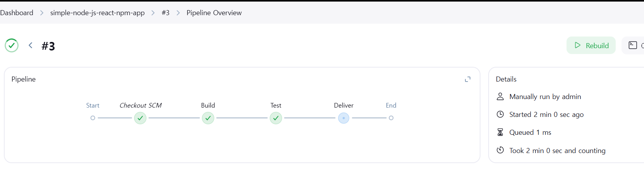Click the Rebuild button

tap(591, 45)
